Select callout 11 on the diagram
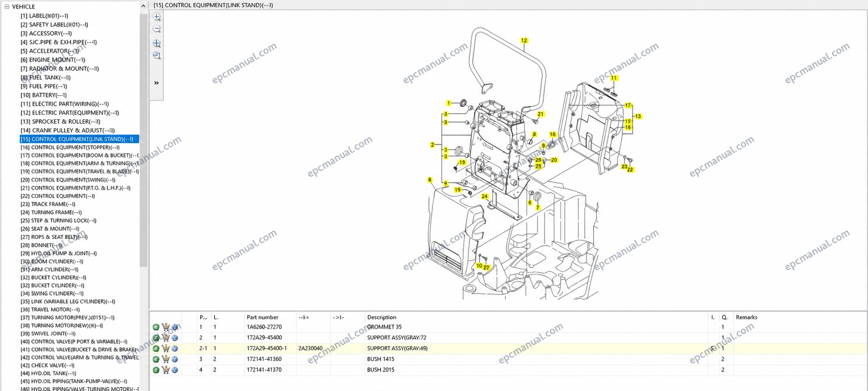Screen dimensions: 868x391 614,78
